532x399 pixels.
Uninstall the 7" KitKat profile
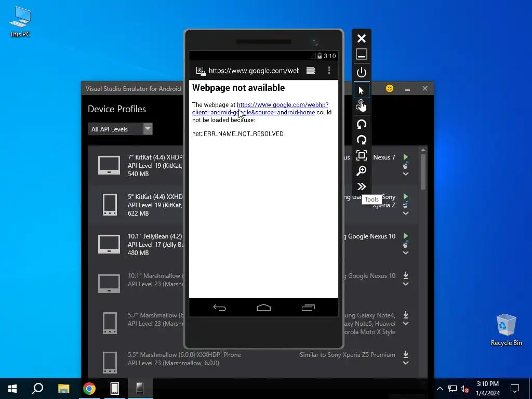[405, 165]
